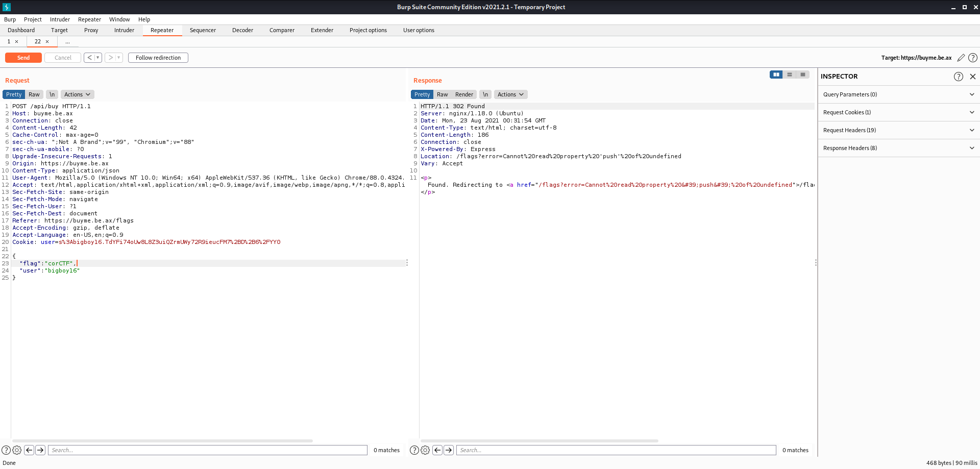The image size is (980, 469).
Task: Open response search help icon
Action: (414, 450)
